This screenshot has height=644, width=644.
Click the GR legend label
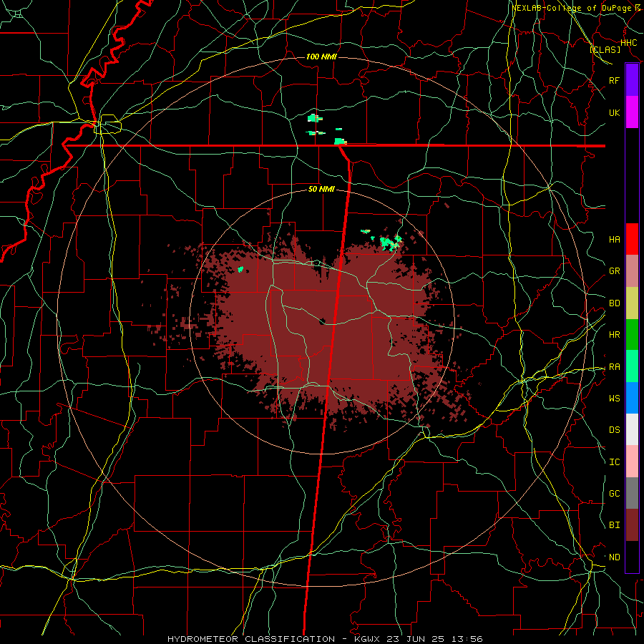click(x=614, y=271)
